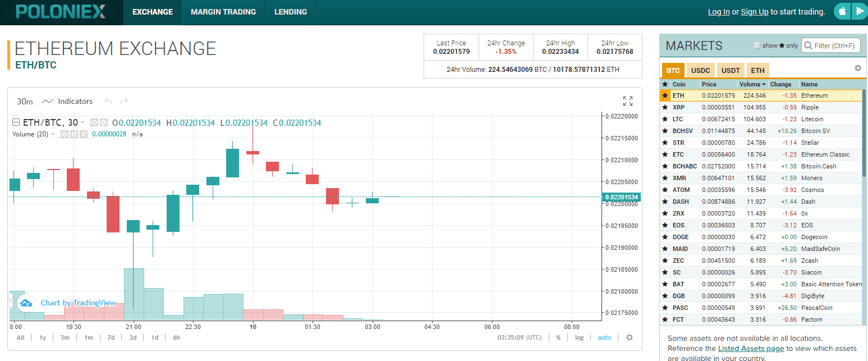Open the Google Play app icon
Image resolution: width=868 pixels, height=361 pixels.
coord(860,11)
